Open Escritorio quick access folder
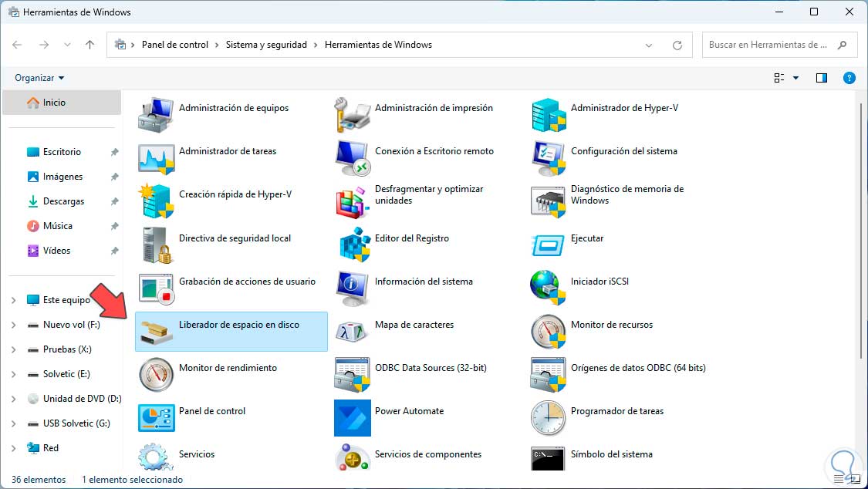868x489 pixels. point(62,152)
